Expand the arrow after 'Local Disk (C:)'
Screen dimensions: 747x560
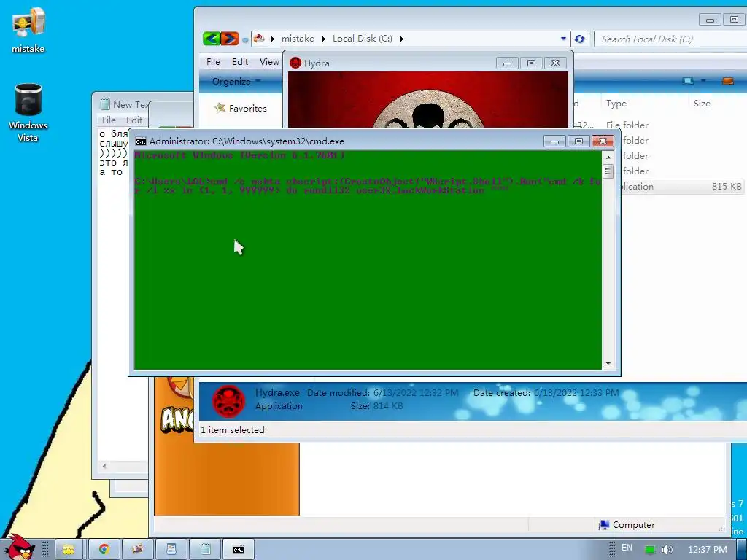(x=402, y=39)
